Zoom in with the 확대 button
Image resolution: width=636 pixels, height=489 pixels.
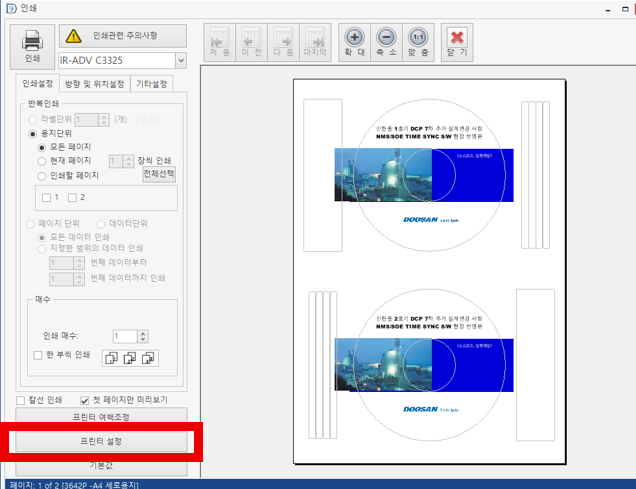click(354, 40)
